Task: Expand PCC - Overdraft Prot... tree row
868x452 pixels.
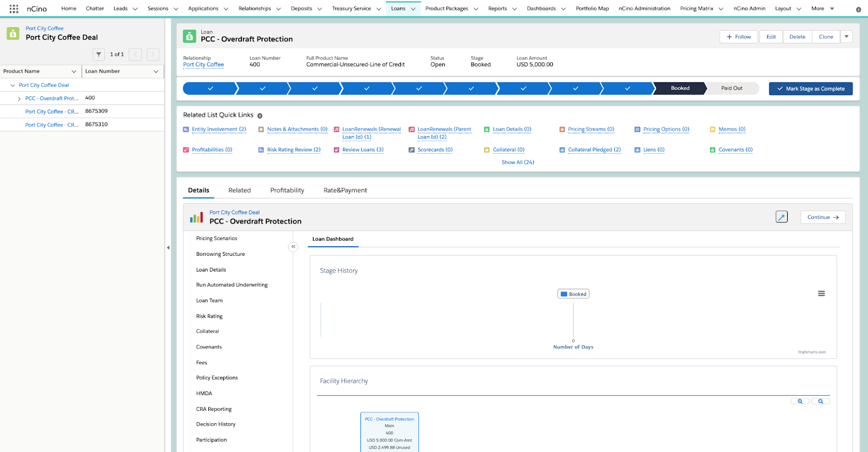Action: pyautogui.click(x=19, y=99)
